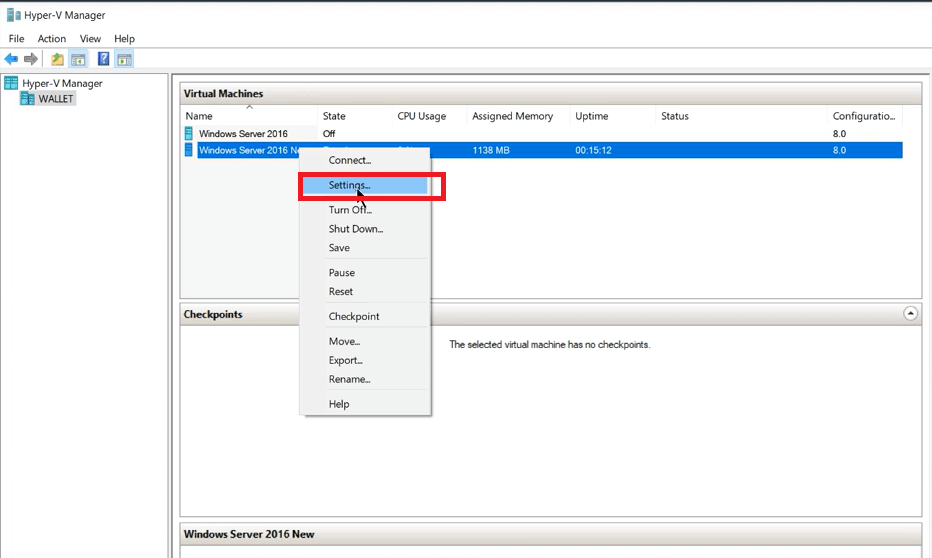Select the Windows Server 2016 VM row
Screen dimensions: 932x558
[x=542, y=133]
